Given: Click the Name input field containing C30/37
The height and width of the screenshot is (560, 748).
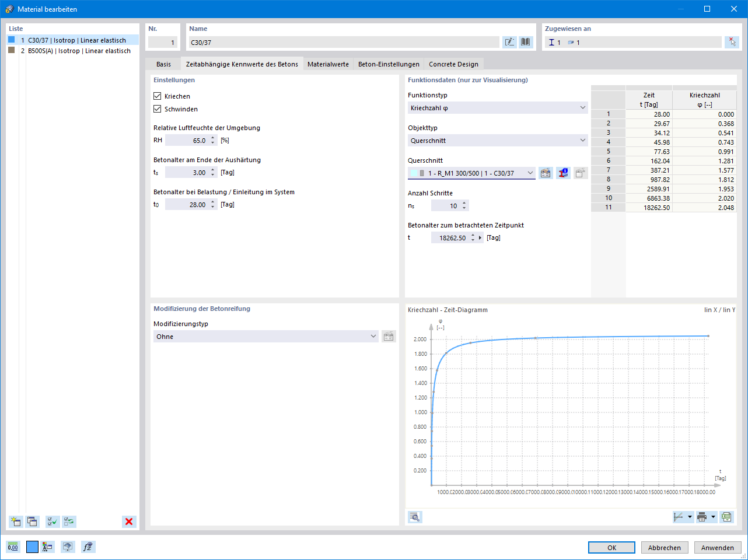Looking at the screenshot, I should (x=344, y=43).
